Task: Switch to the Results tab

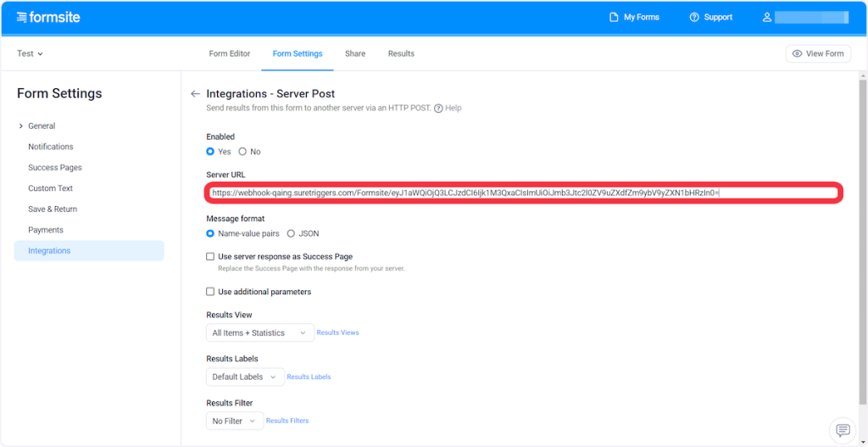Action: [x=401, y=53]
